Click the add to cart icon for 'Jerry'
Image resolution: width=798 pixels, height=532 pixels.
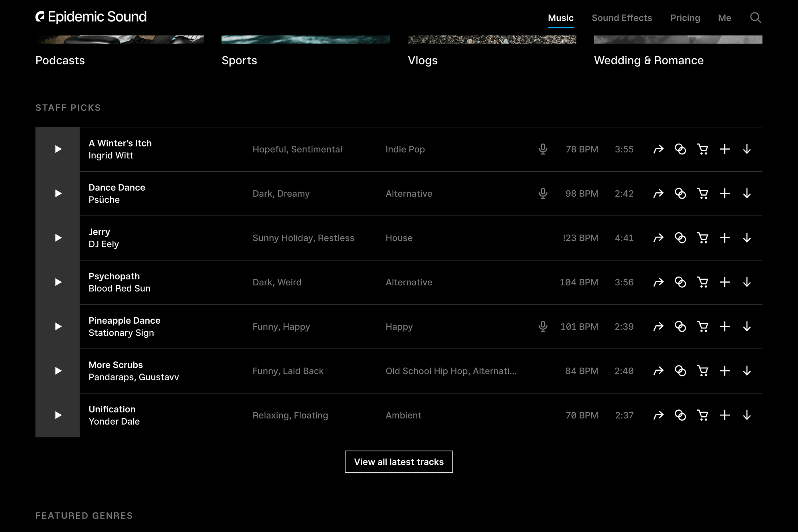point(703,237)
